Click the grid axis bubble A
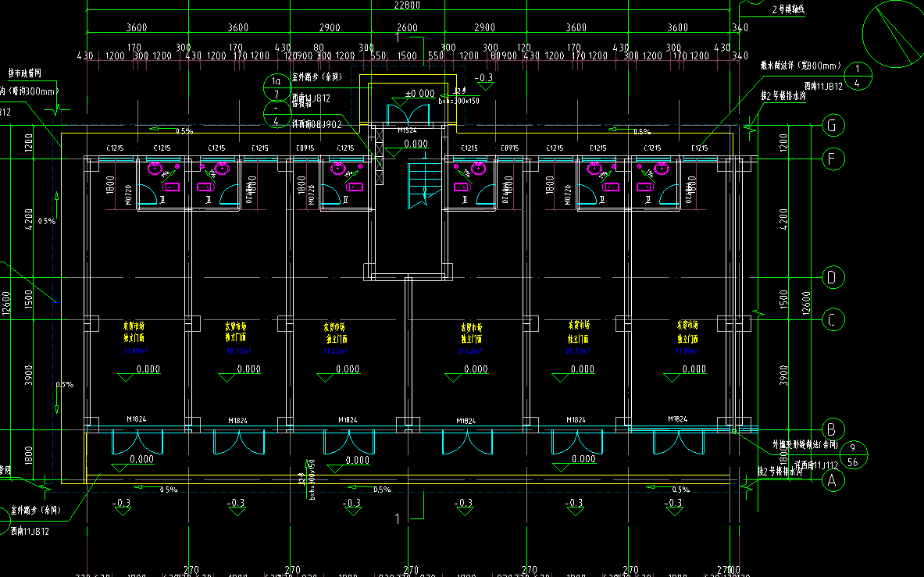The width and height of the screenshot is (924, 577). (x=832, y=480)
